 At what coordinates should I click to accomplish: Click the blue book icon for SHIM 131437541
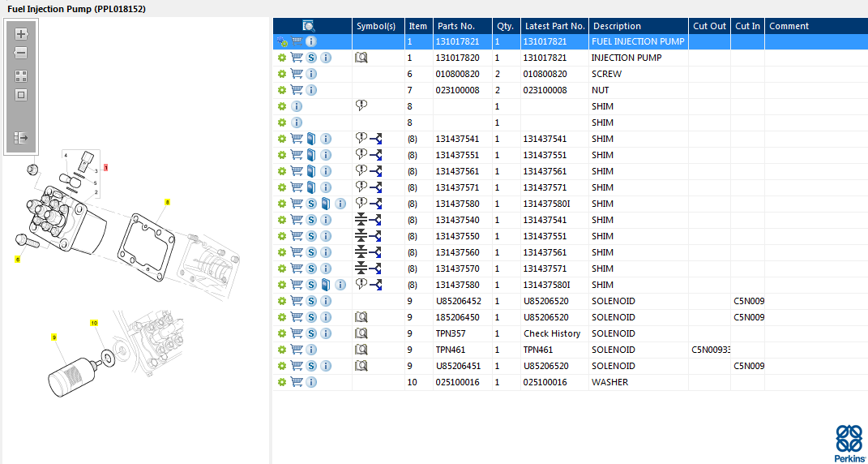pos(311,139)
